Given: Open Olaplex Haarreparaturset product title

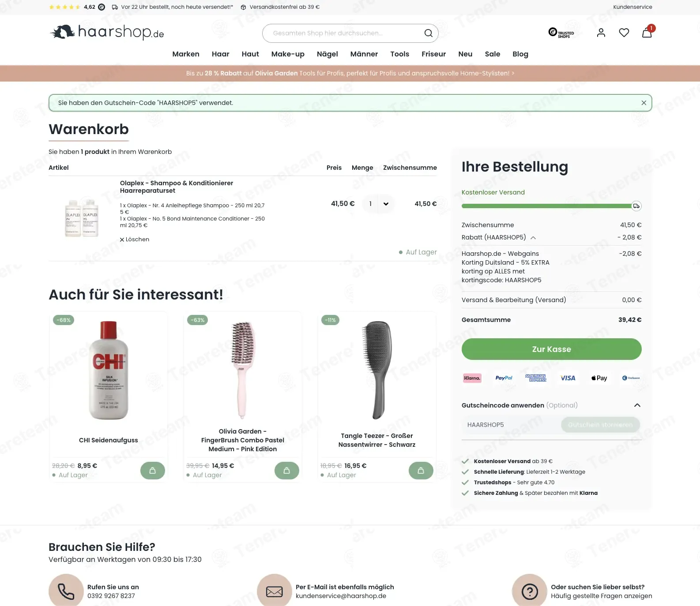Looking at the screenshot, I should (177, 187).
